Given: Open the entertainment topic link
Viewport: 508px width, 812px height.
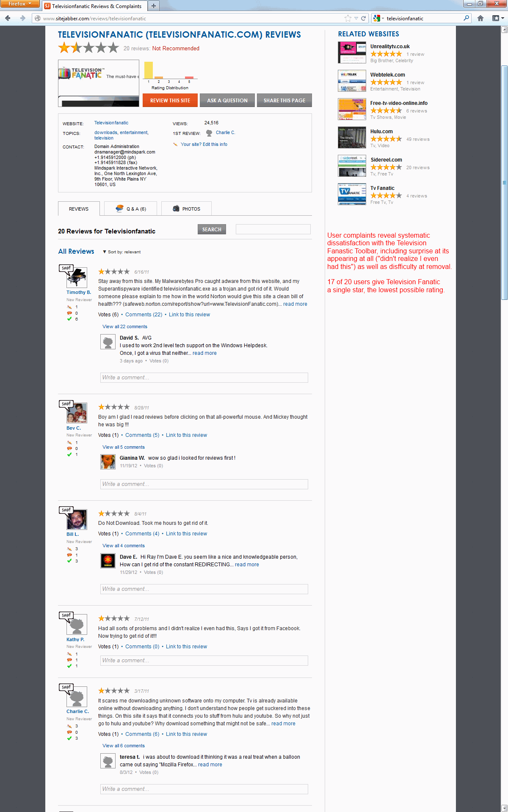Looking at the screenshot, I should [133, 132].
